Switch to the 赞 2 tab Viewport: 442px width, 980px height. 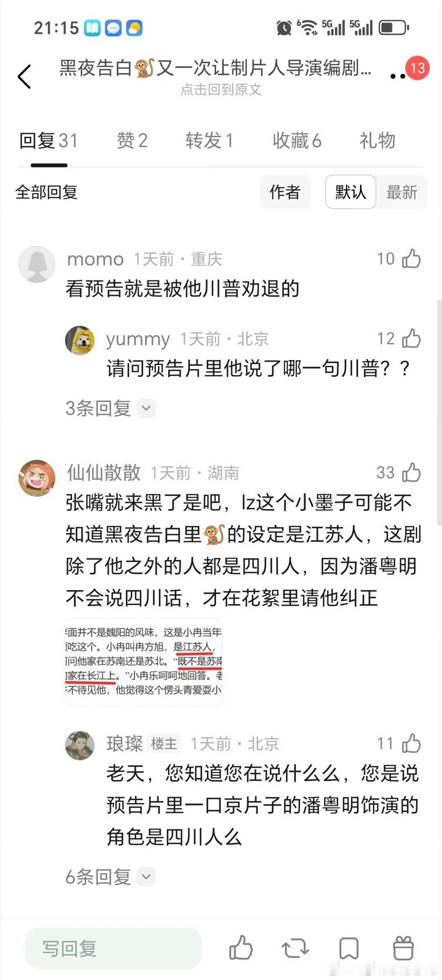coord(132,141)
